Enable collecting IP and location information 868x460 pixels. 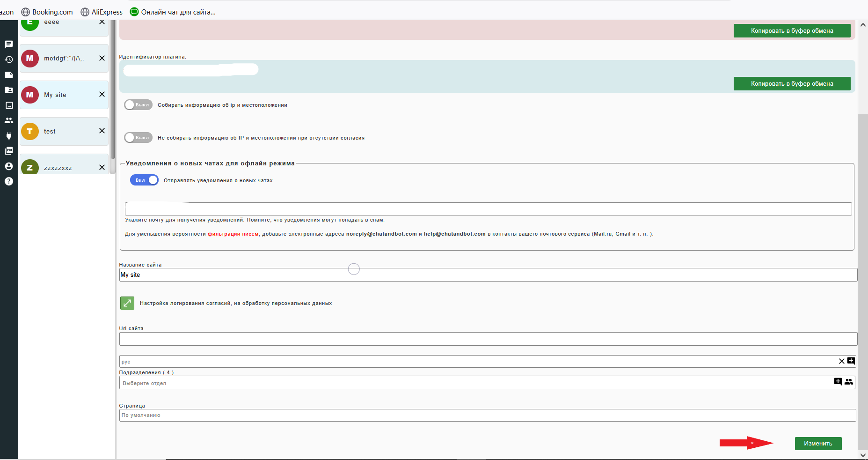coord(138,105)
